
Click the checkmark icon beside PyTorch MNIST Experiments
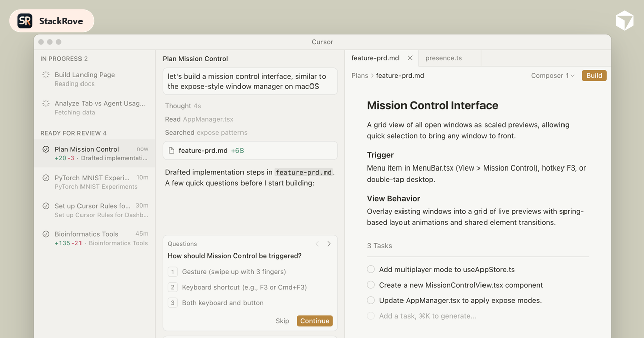pyautogui.click(x=45, y=178)
